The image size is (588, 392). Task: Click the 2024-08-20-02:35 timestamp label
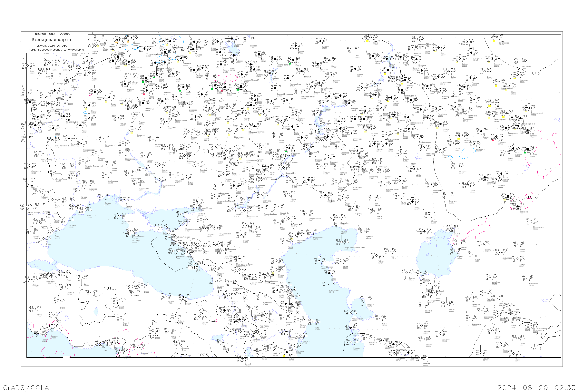[536, 387]
